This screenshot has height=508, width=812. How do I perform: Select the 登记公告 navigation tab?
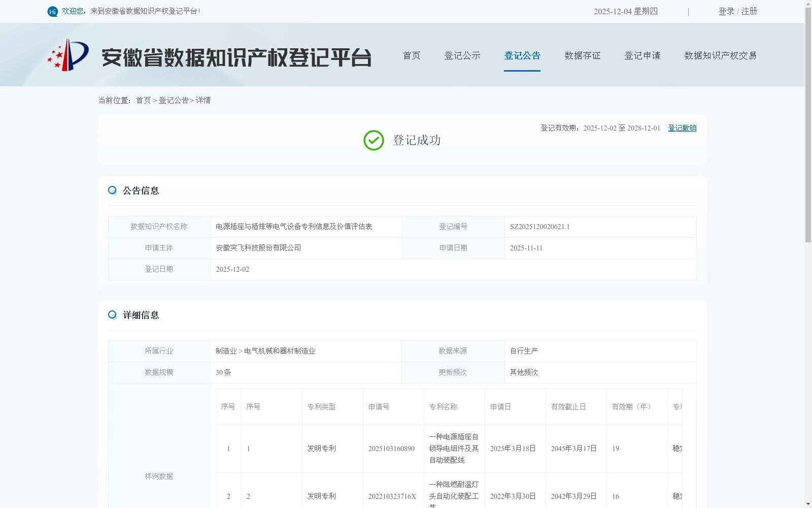pyautogui.click(x=522, y=55)
